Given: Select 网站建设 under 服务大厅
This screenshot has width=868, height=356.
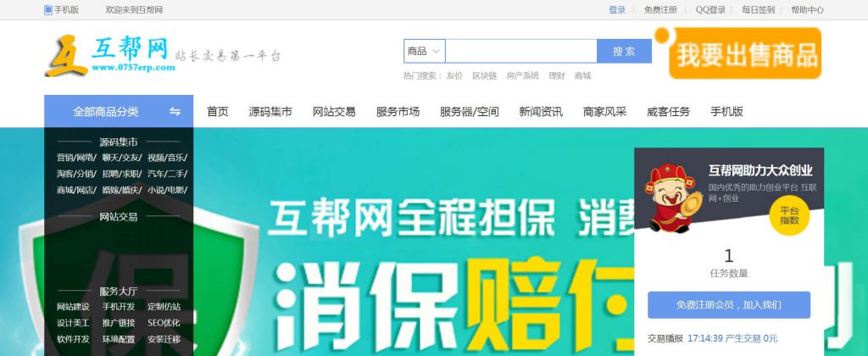Looking at the screenshot, I should [73, 307].
